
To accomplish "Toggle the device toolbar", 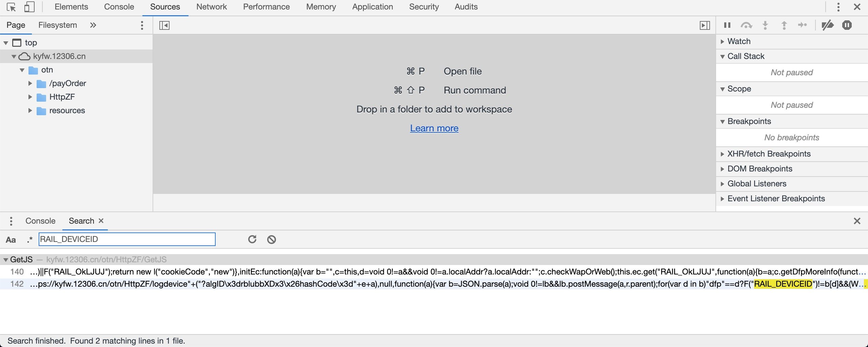I will tap(30, 6).
